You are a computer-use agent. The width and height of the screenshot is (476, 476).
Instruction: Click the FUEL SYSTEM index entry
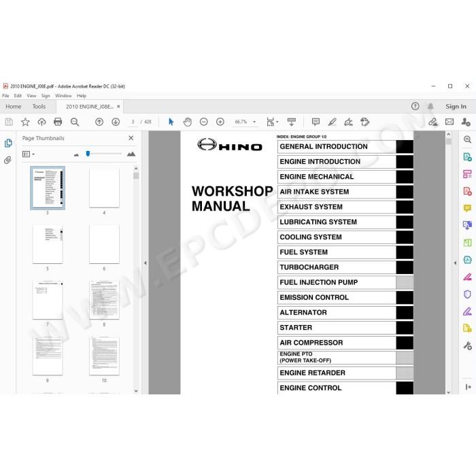345,252
